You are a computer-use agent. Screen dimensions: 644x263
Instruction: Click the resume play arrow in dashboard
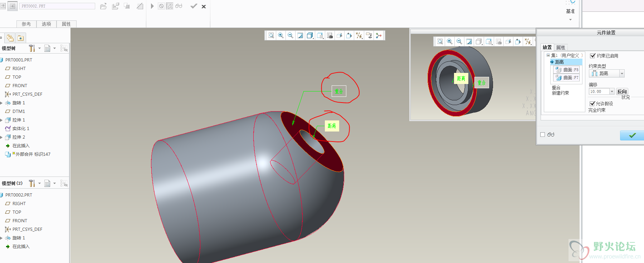tap(152, 6)
